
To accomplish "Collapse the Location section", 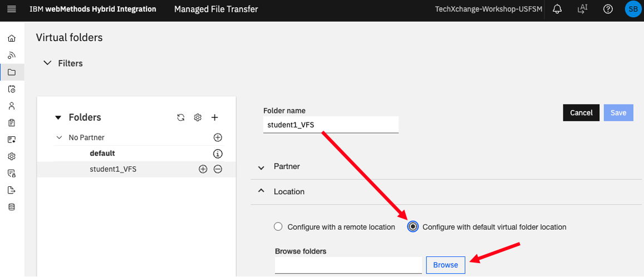I will [x=261, y=191].
